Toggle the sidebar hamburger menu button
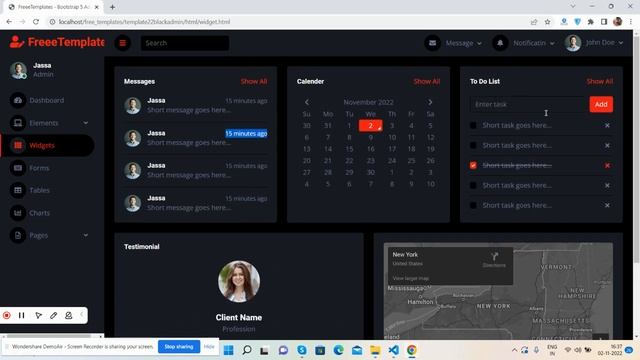Image resolution: width=640 pixels, height=360 pixels. coord(122,43)
